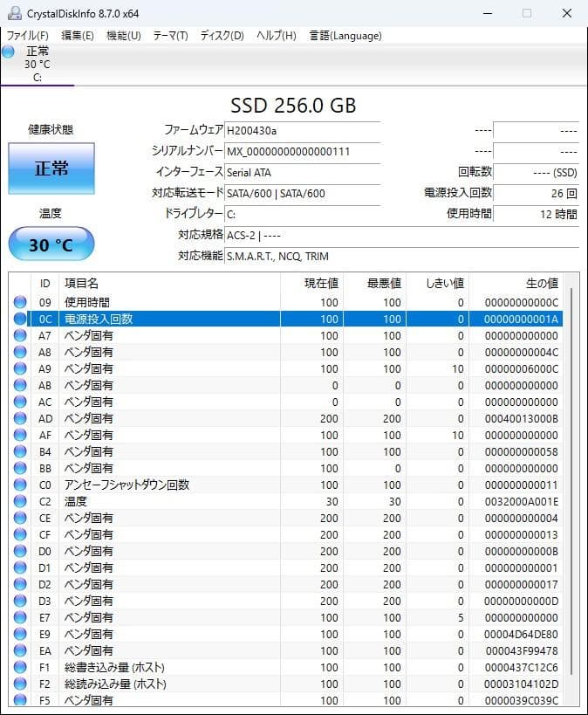Click the status orb for row CE
588x715 pixels.
coord(20,518)
